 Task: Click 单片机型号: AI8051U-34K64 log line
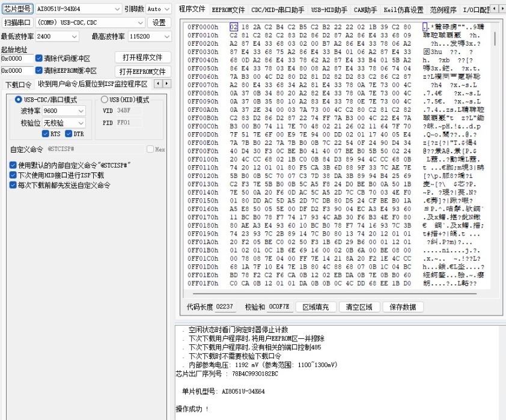click(x=224, y=391)
